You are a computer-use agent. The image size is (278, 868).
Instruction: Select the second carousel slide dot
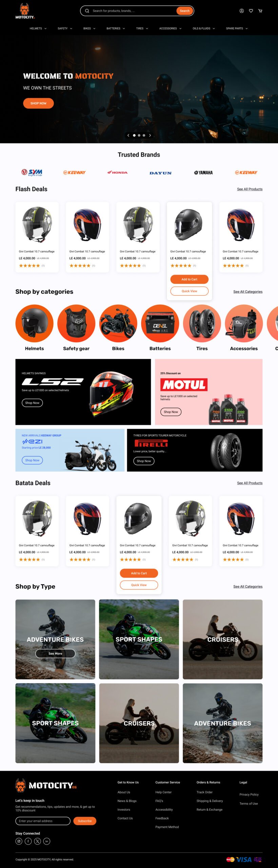click(x=139, y=135)
